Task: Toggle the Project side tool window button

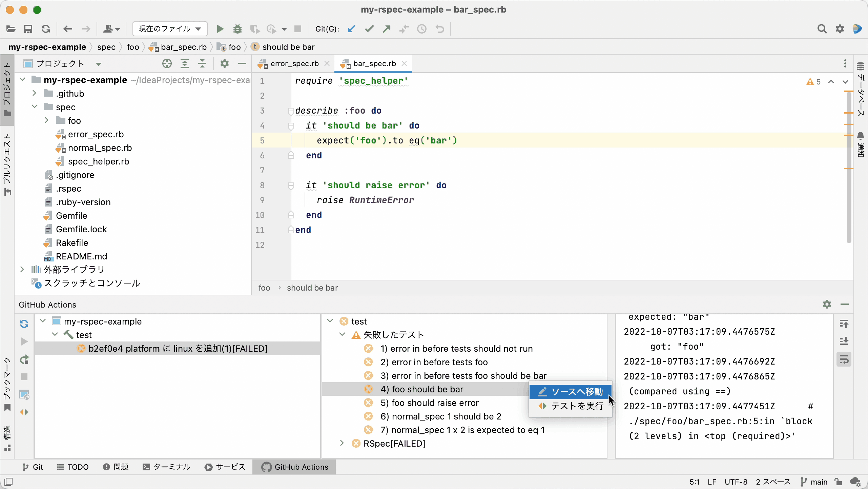Action: tap(7, 89)
